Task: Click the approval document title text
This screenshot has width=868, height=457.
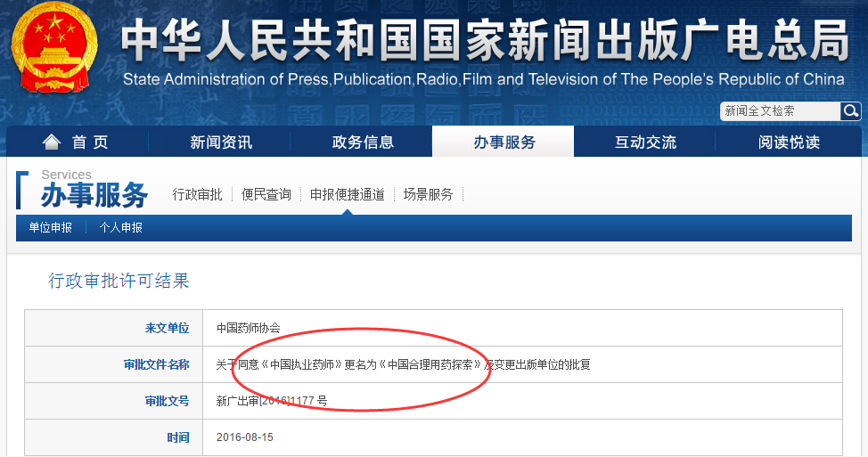Action: click(403, 364)
